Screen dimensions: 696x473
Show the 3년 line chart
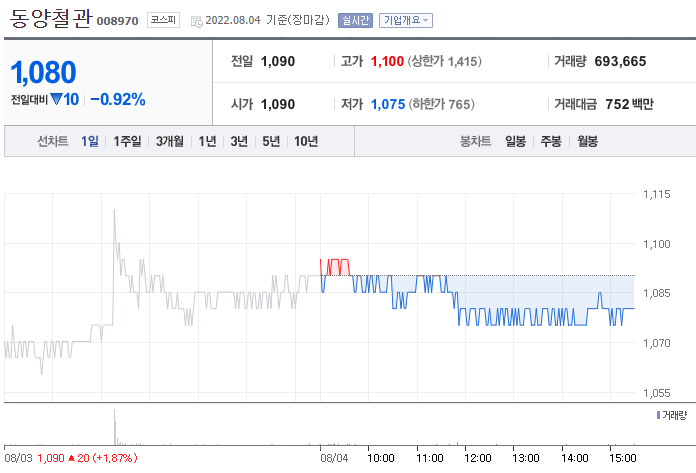click(x=239, y=141)
